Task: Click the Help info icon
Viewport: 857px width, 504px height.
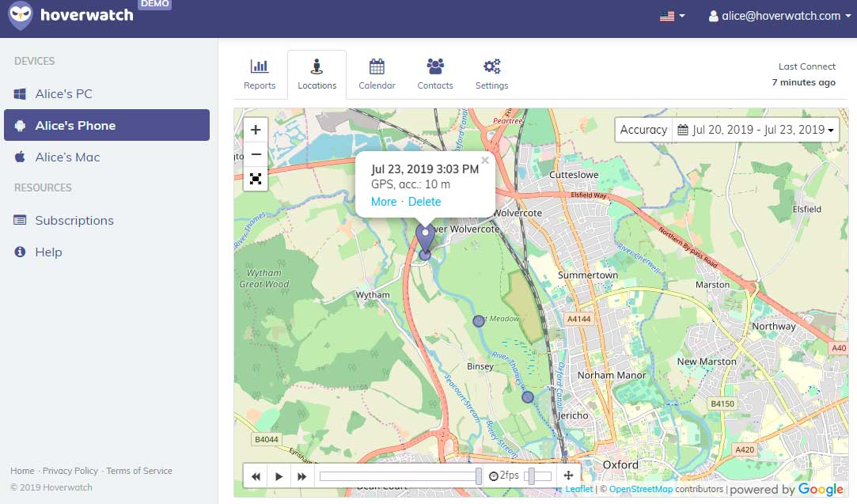Action: point(20,252)
